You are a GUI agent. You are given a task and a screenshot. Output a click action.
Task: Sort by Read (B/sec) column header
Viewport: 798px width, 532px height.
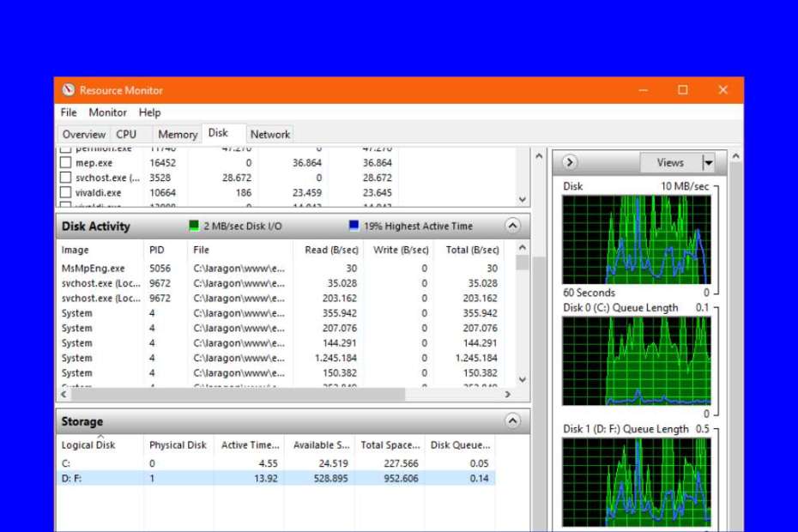pos(330,250)
